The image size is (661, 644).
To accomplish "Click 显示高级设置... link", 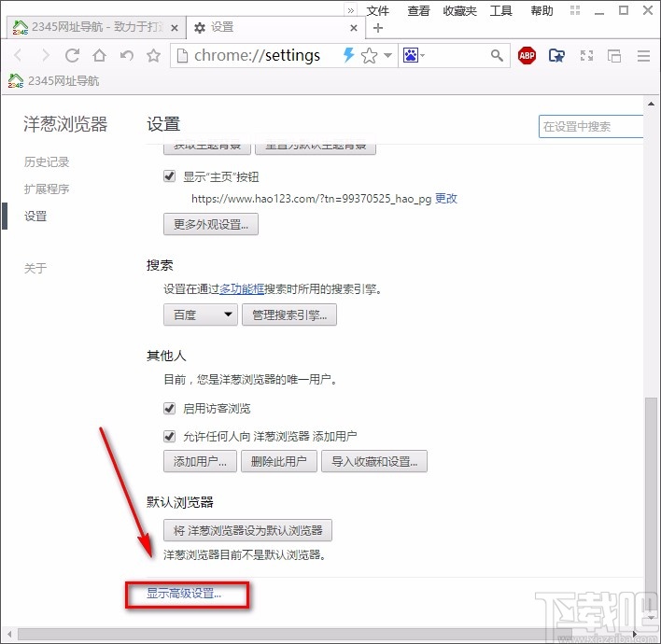I will pyautogui.click(x=184, y=594).
